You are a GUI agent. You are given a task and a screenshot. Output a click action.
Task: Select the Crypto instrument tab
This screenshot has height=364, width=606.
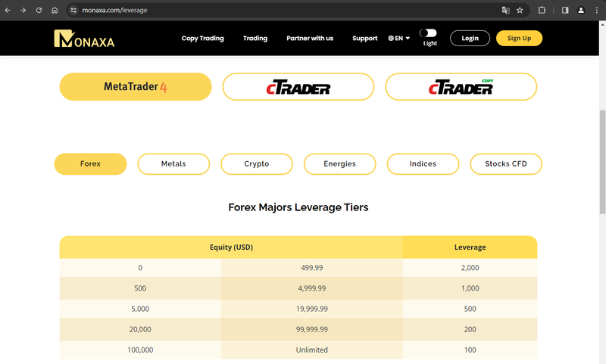coord(257,164)
